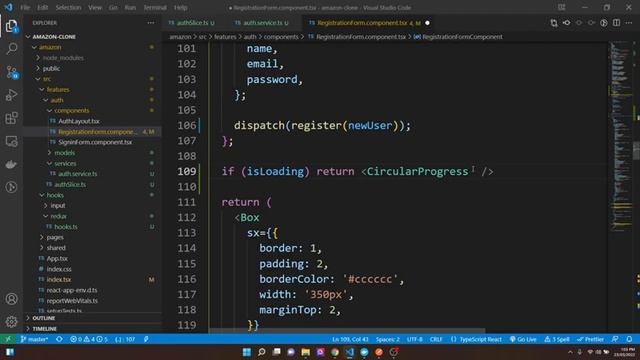
Task: Place cursor on line 106 dispatch statement
Action: click(322, 126)
